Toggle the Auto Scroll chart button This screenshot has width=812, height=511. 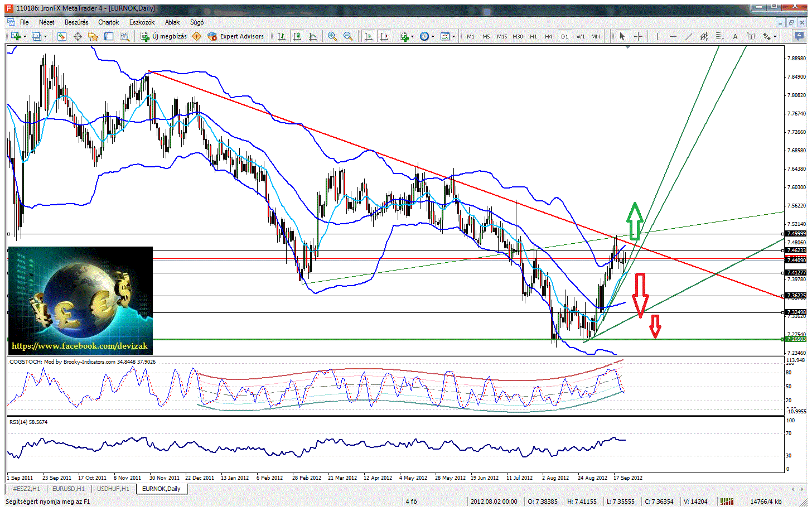click(368, 36)
